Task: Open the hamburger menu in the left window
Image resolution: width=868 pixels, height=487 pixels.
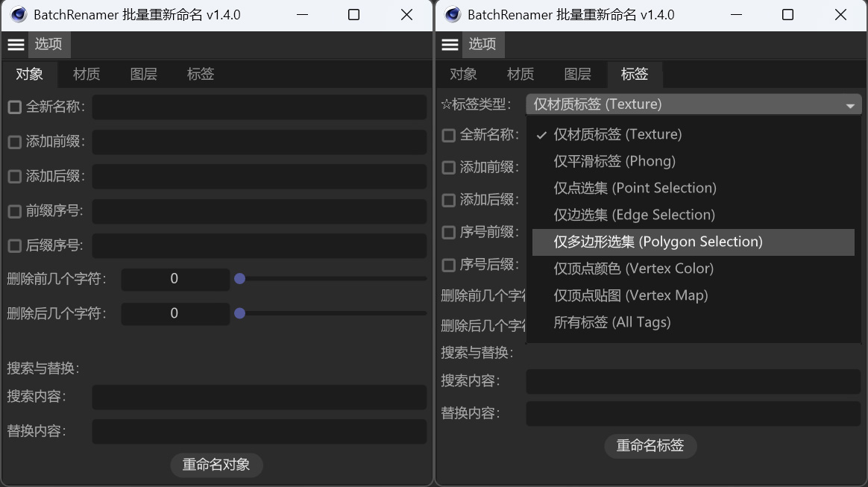Action: coord(16,44)
